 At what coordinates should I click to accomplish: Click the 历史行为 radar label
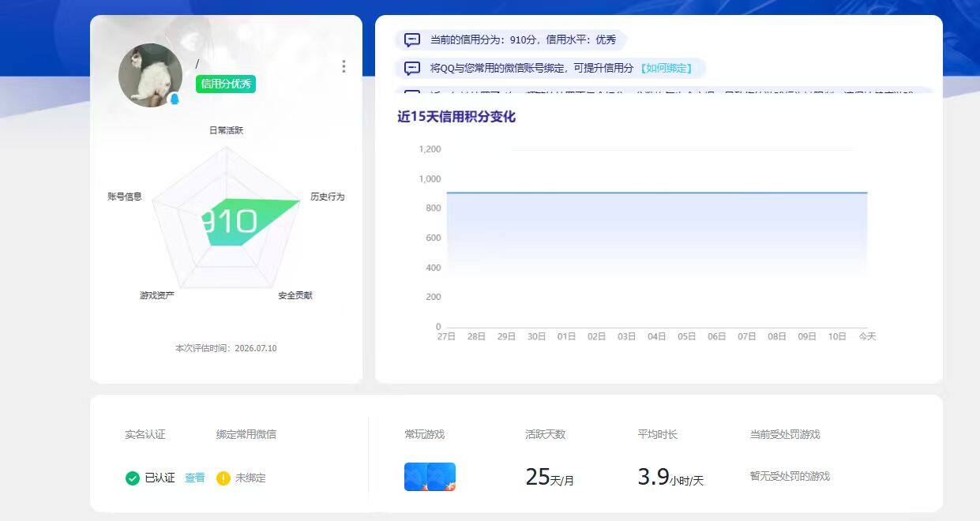(328, 196)
